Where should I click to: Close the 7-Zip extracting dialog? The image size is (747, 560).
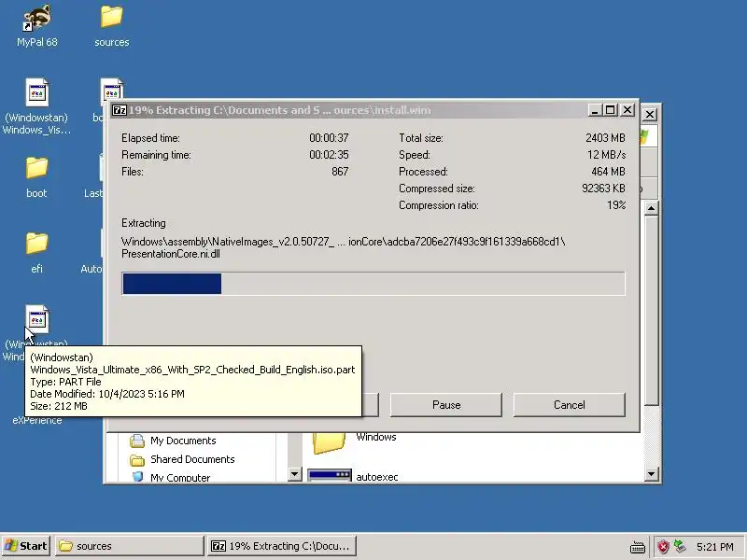pyautogui.click(x=627, y=110)
